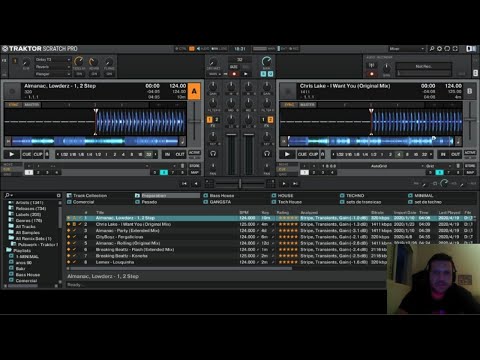Viewport: 480px width, 360px height.
Task: Enable headphone cue for channel A
Action: 213,154
